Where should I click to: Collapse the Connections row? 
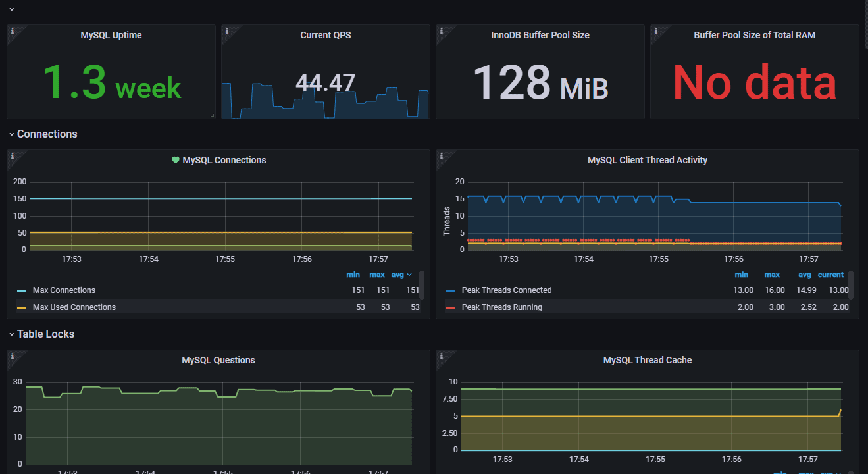(12, 134)
